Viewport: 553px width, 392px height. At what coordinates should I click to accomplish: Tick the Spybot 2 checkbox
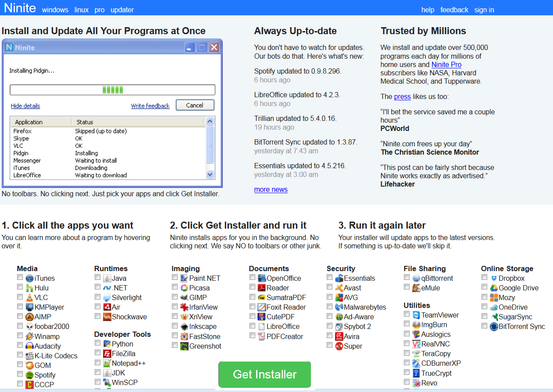329,325
